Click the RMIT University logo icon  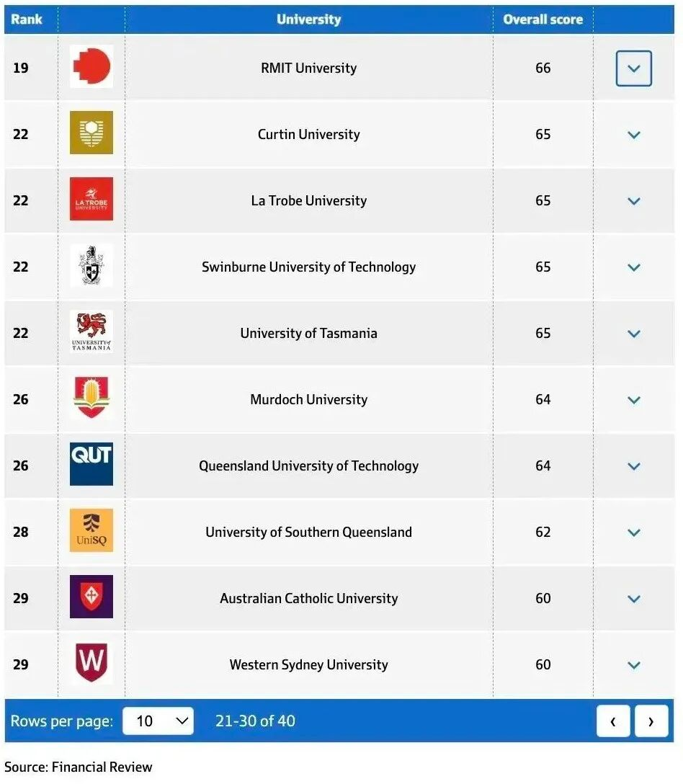91,67
